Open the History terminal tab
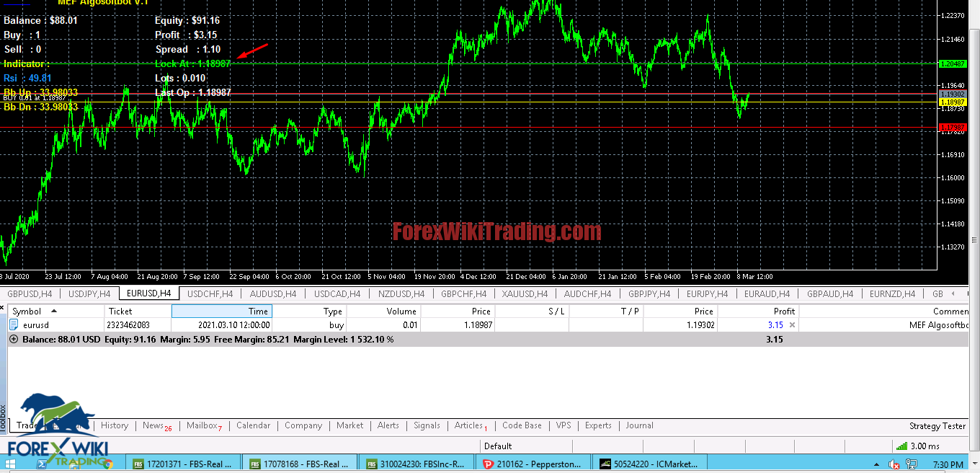 (x=115, y=425)
